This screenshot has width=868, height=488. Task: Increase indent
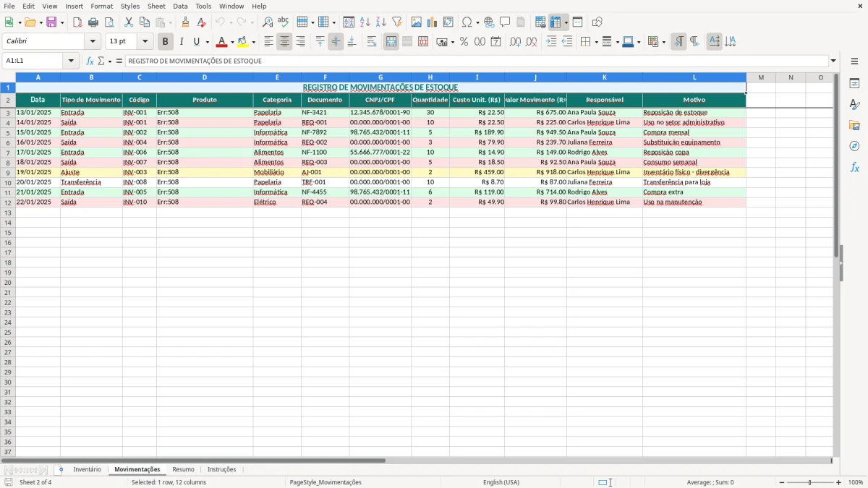coord(551,42)
